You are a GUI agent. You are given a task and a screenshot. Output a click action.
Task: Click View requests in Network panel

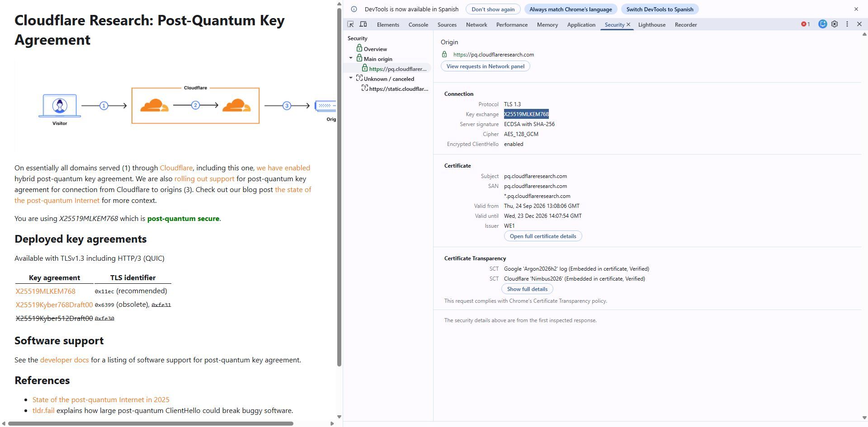(x=485, y=66)
